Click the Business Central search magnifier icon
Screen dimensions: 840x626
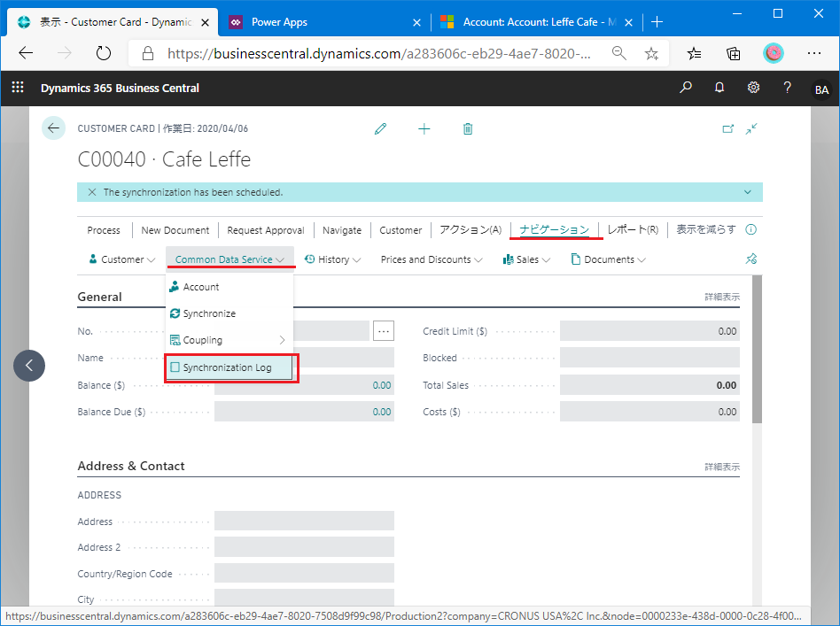[x=685, y=88]
